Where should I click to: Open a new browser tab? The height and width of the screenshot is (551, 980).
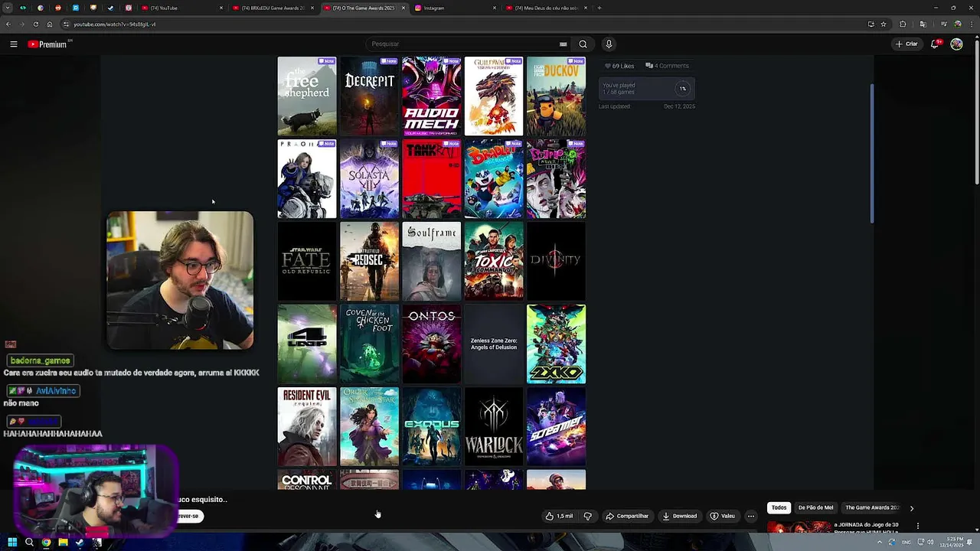[599, 8]
